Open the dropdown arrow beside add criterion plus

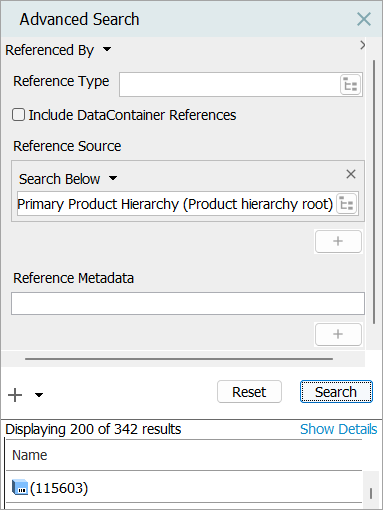[x=39, y=395]
